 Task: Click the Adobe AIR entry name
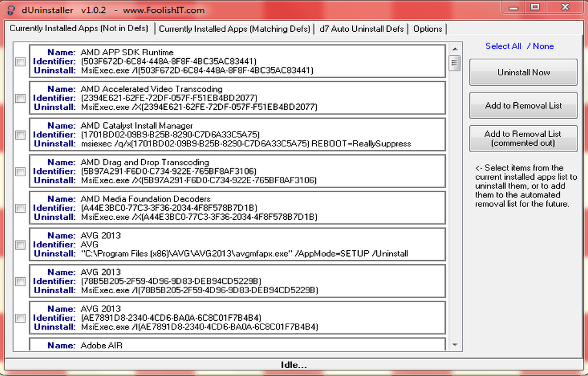tap(102, 345)
